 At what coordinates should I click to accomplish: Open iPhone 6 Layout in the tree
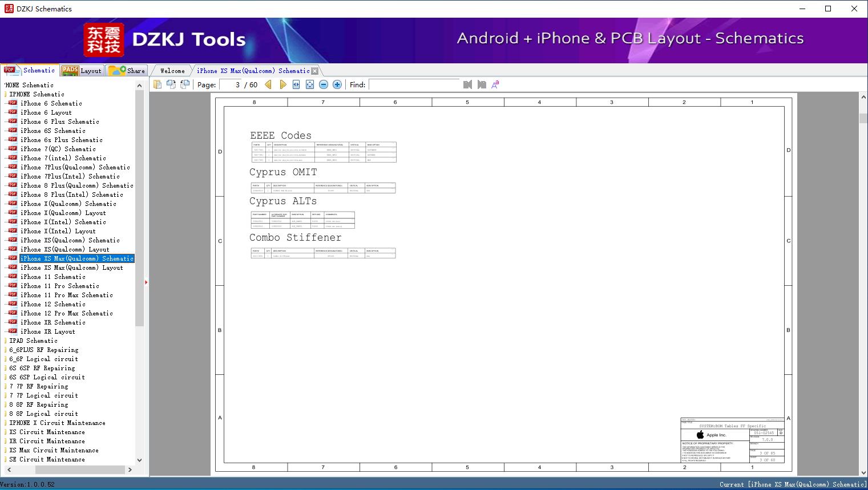[46, 112]
